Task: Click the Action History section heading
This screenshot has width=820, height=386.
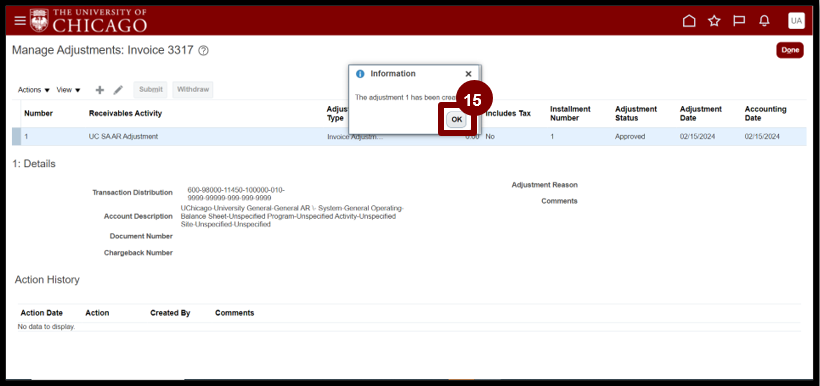Action: (47, 280)
